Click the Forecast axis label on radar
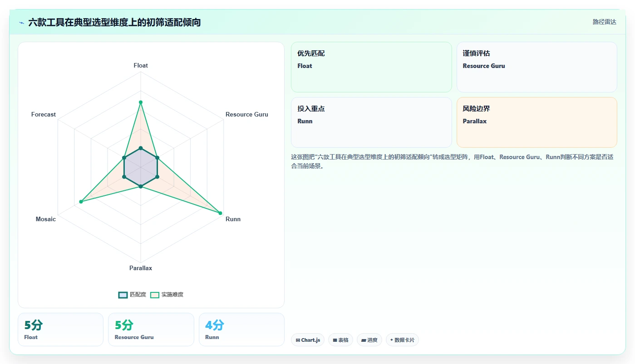This screenshot has height=364, width=635. click(x=44, y=114)
